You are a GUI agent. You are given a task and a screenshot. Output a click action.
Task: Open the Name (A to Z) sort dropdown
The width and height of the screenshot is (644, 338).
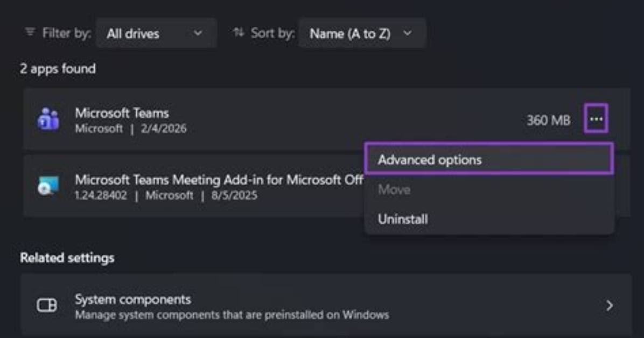coord(362,33)
